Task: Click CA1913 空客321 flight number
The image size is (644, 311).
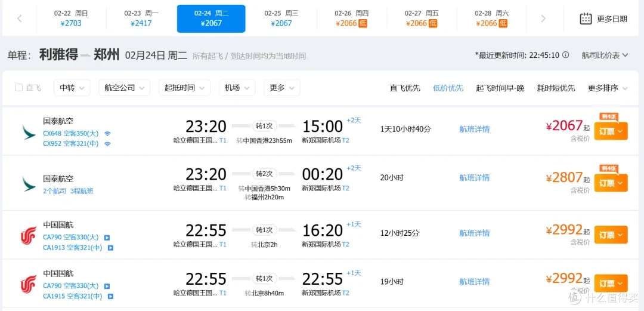Action: [x=73, y=248]
